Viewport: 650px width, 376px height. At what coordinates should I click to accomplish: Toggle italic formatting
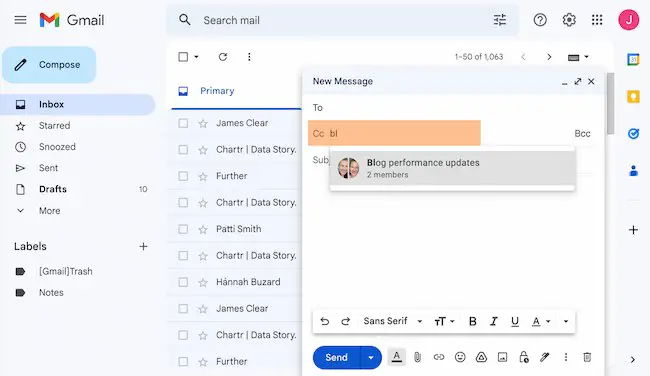click(494, 321)
